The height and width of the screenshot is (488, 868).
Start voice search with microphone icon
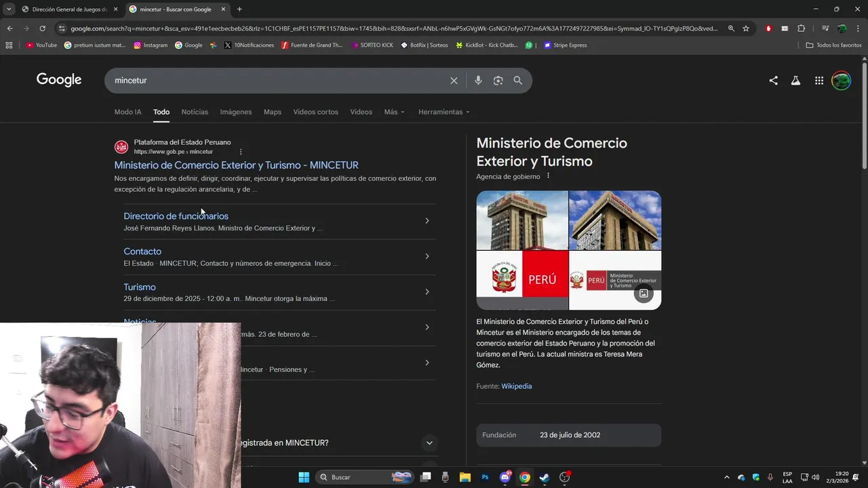point(478,81)
